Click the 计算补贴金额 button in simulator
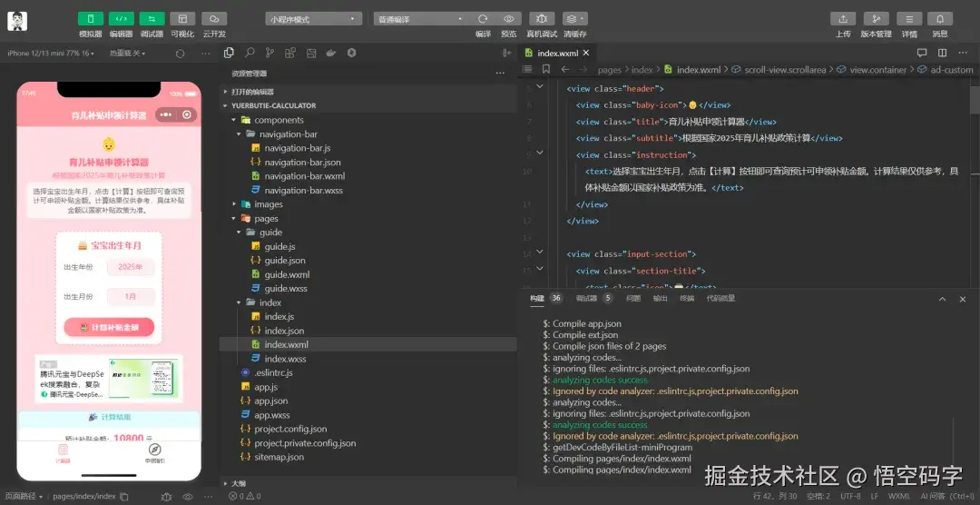980x505 pixels. click(x=109, y=327)
